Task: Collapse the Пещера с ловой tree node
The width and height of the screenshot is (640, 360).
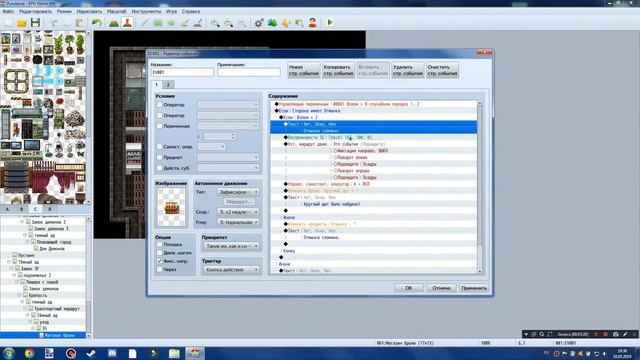Action: [17, 282]
